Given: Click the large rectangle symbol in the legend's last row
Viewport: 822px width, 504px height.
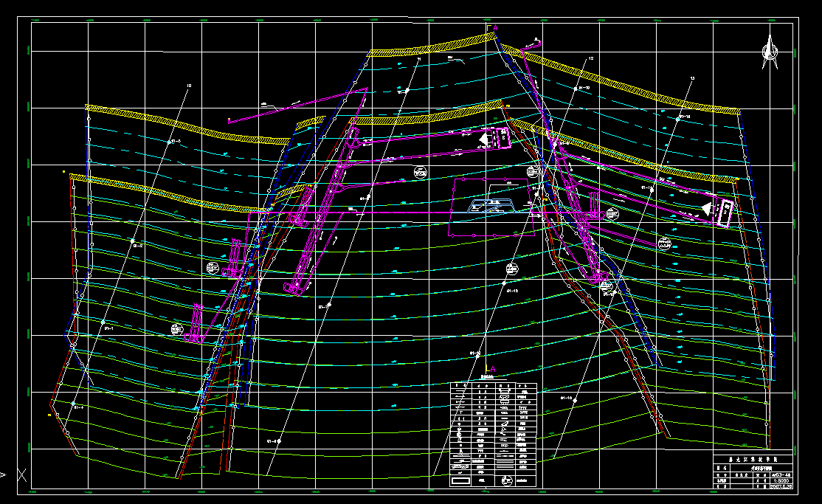Looking at the screenshot, I should [x=460, y=480].
